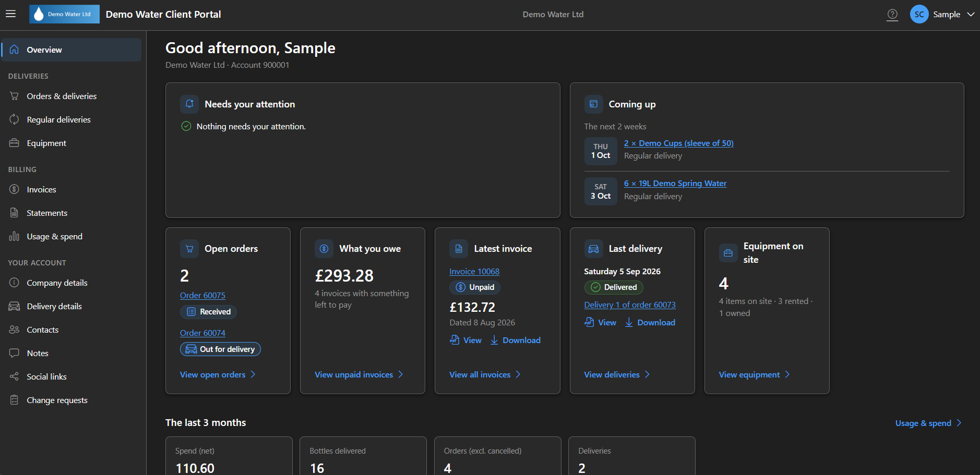The width and height of the screenshot is (980, 475).
Task: Click the Out for delivery status badge
Action: (220, 349)
